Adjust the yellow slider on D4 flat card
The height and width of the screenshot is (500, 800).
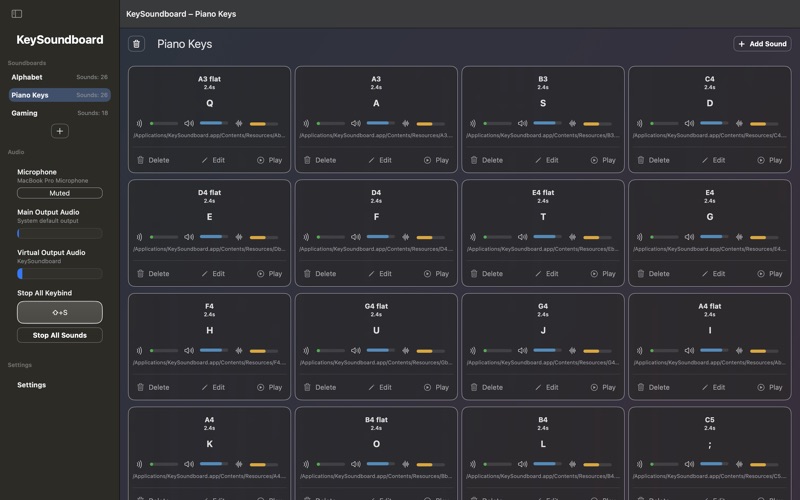pos(264,237)
